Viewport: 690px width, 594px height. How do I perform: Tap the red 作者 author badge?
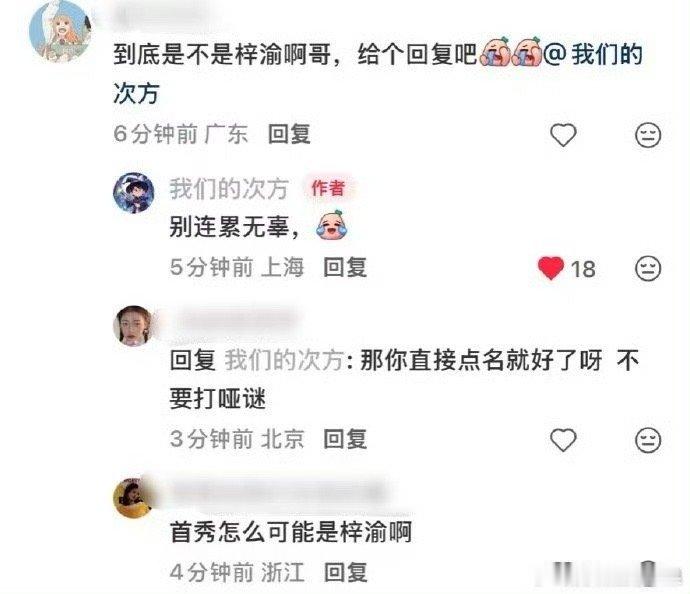[x=328, y=188]
